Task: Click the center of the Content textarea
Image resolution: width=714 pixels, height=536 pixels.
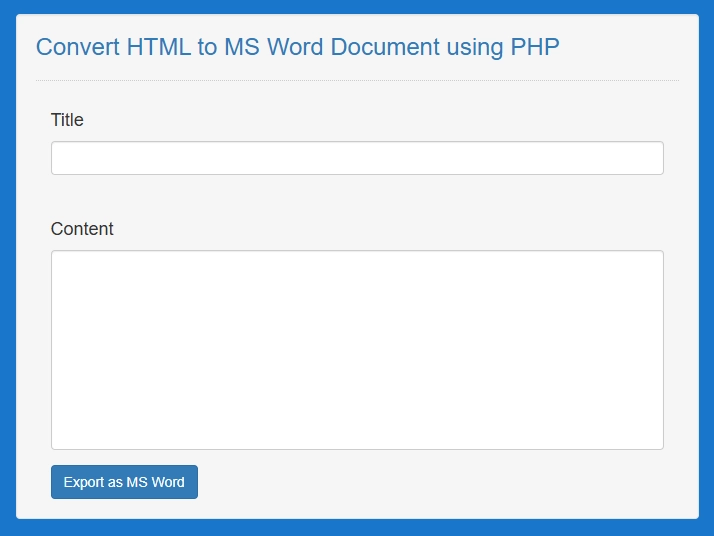Action: tap(357, 350)
